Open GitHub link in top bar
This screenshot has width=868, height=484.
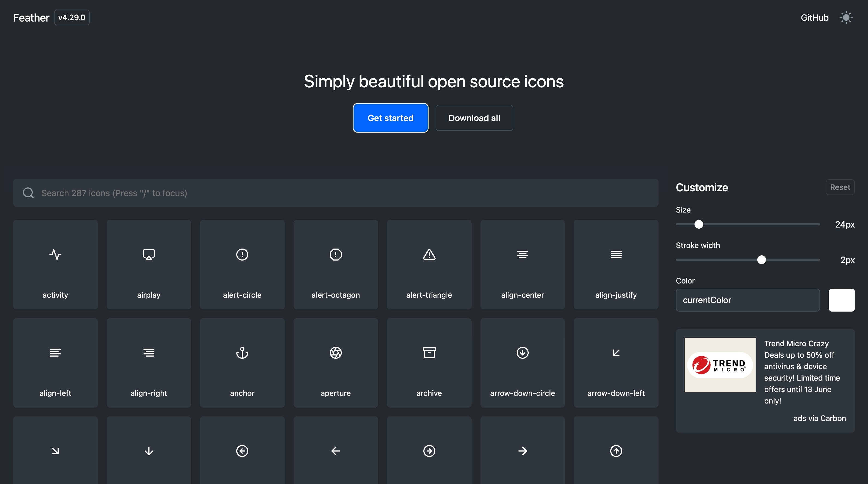(814, 17)
